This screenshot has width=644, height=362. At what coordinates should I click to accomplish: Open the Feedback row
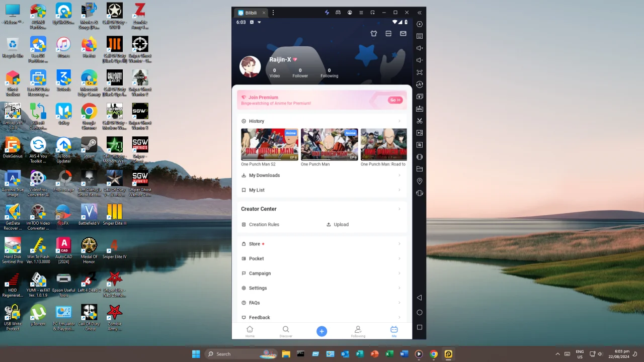coord(321,317)
